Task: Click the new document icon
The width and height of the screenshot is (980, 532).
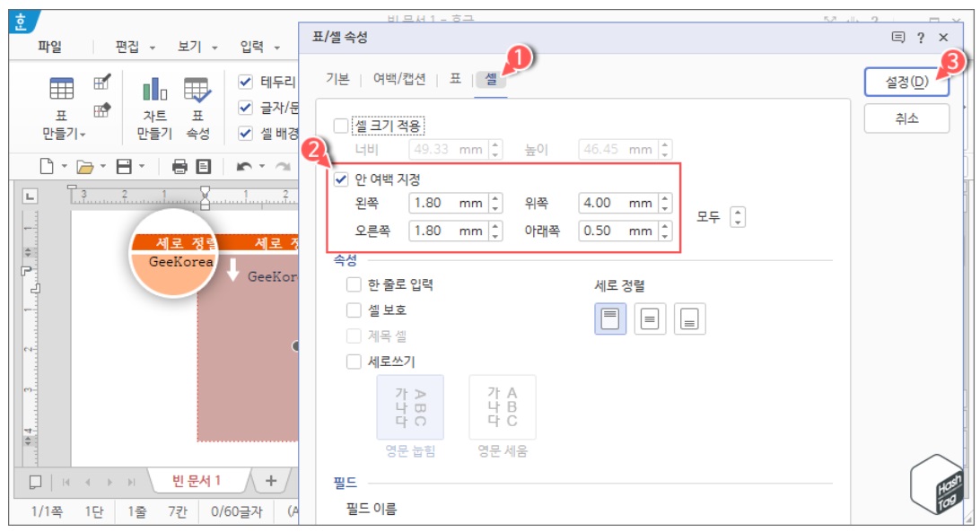Action: (47, 166)
